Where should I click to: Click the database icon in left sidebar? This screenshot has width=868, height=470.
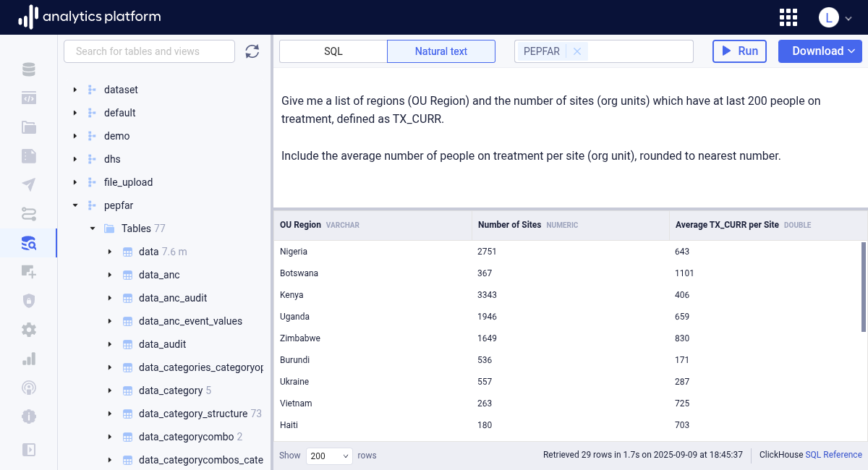(29, 69)
